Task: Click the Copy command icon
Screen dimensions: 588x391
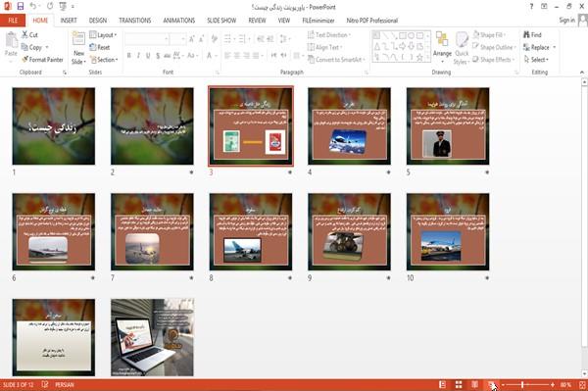Action: 24,47
